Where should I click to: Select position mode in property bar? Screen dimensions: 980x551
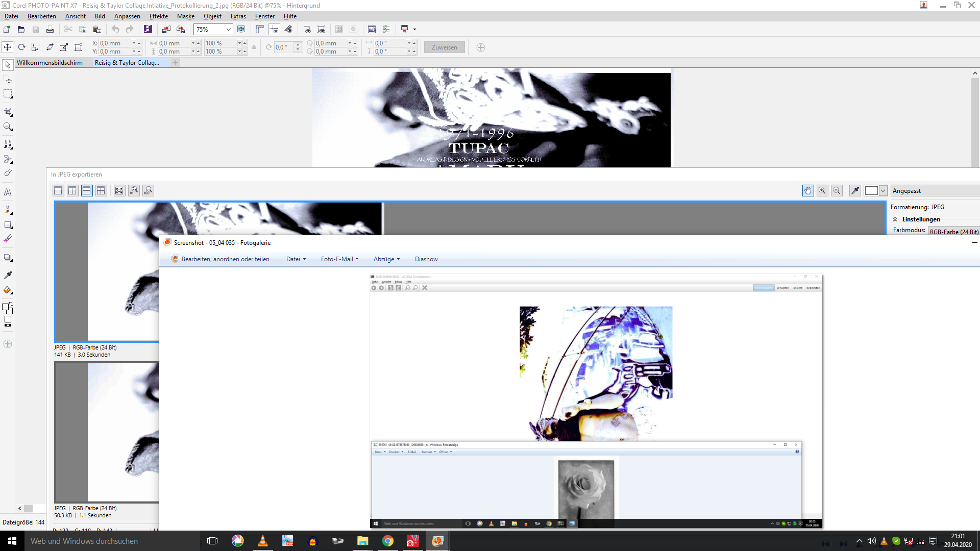tap(8, 47)
